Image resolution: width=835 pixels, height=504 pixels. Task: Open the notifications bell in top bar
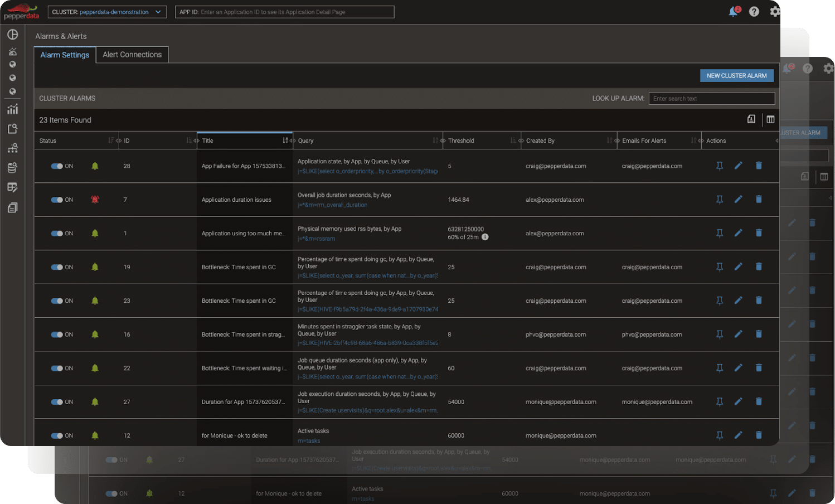734,12
